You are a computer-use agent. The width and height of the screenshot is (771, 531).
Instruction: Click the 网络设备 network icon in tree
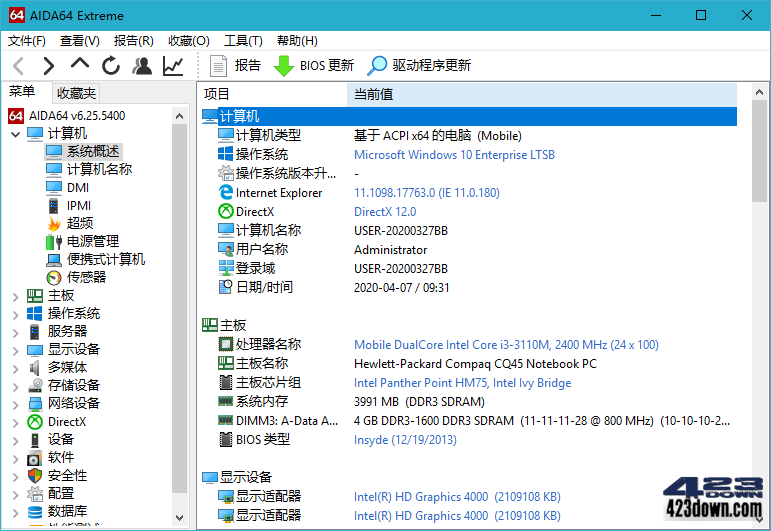click(x=35, y=404)
